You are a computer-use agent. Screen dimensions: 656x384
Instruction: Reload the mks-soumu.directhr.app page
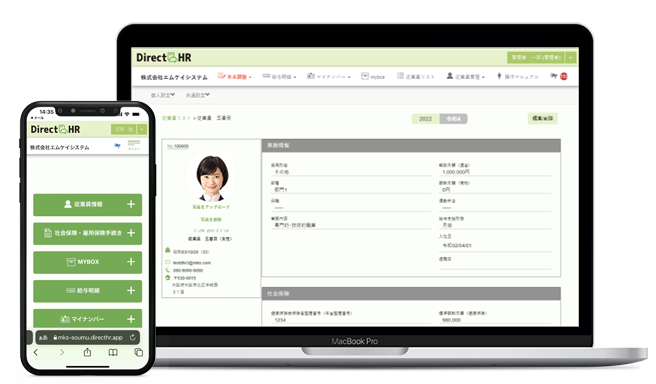point(133,338)
